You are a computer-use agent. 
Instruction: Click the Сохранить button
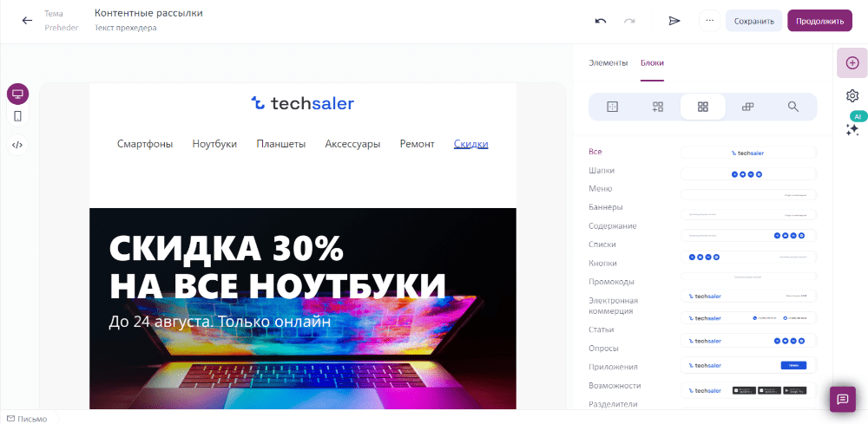click(753, 21)
